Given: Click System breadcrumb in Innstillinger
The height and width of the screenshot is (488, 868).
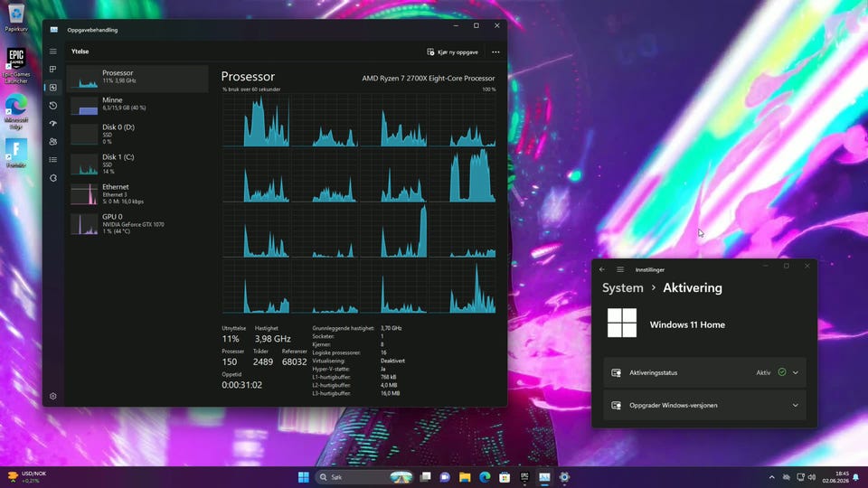Looking at the screenshot, I should coord(623,287).
